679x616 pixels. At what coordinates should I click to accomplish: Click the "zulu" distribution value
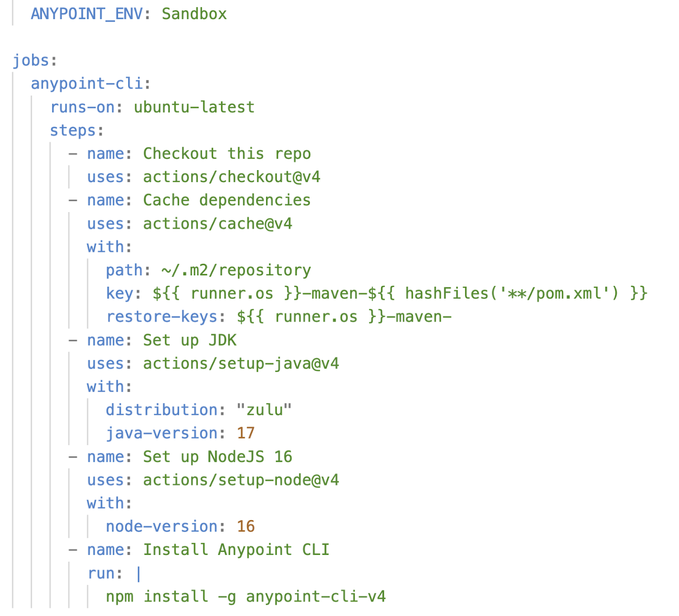pos(264,411)
